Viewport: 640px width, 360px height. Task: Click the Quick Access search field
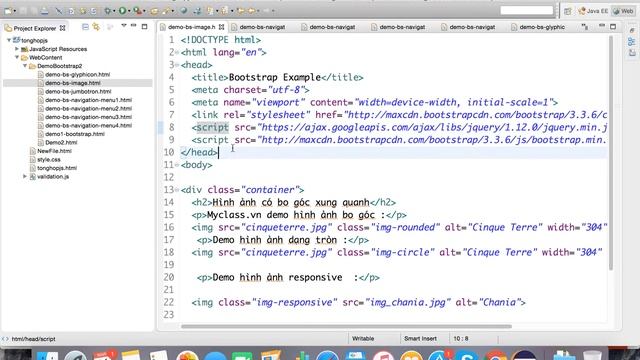[x=527, y=11]
